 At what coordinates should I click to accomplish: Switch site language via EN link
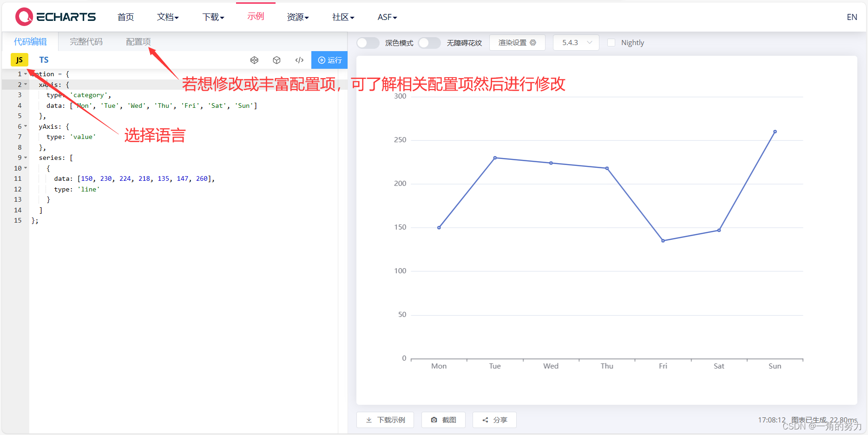pos(852,17)
